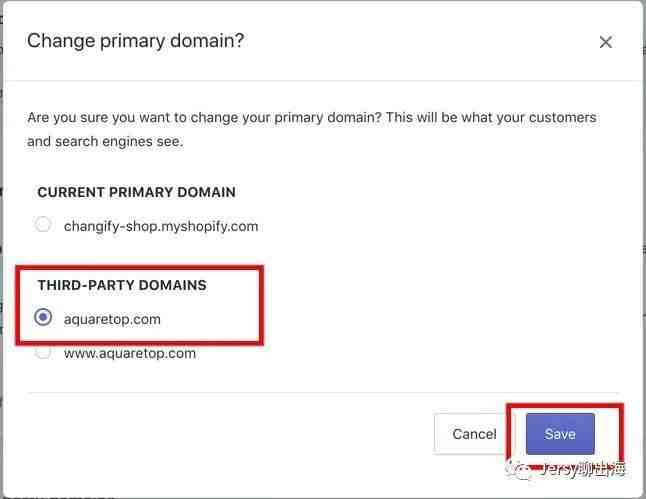Click the red highlight border around Third-Party Domains
646x499 pixels.
[x=139, y=269]
